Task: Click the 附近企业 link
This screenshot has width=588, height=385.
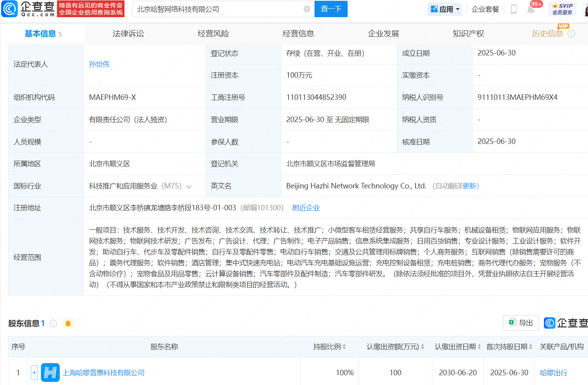Action: 306,208
